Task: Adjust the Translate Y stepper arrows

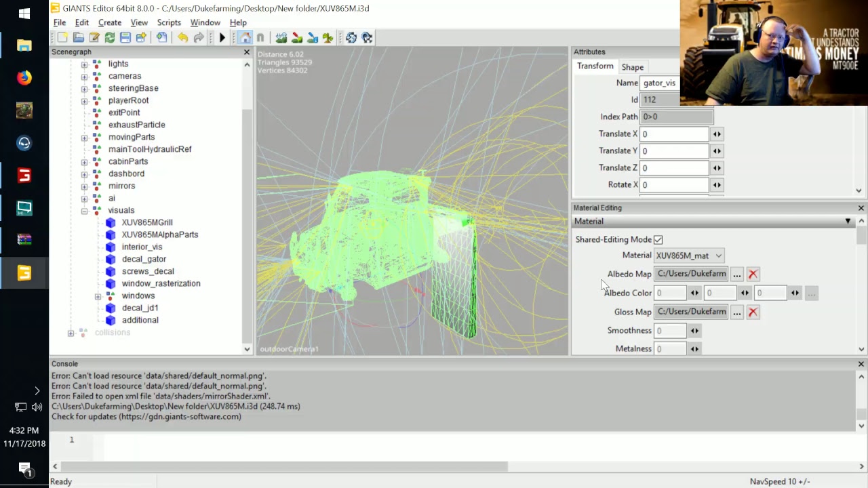Action: (717, 151)
